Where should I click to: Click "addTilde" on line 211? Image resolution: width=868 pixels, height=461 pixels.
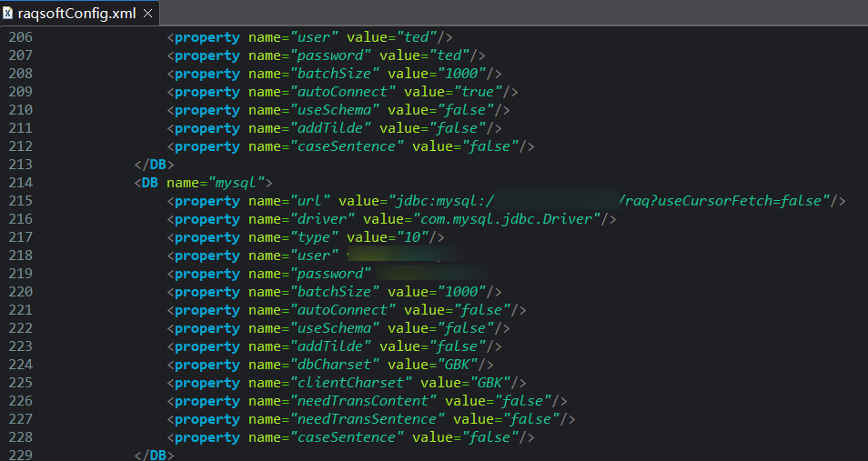[330, 128]
